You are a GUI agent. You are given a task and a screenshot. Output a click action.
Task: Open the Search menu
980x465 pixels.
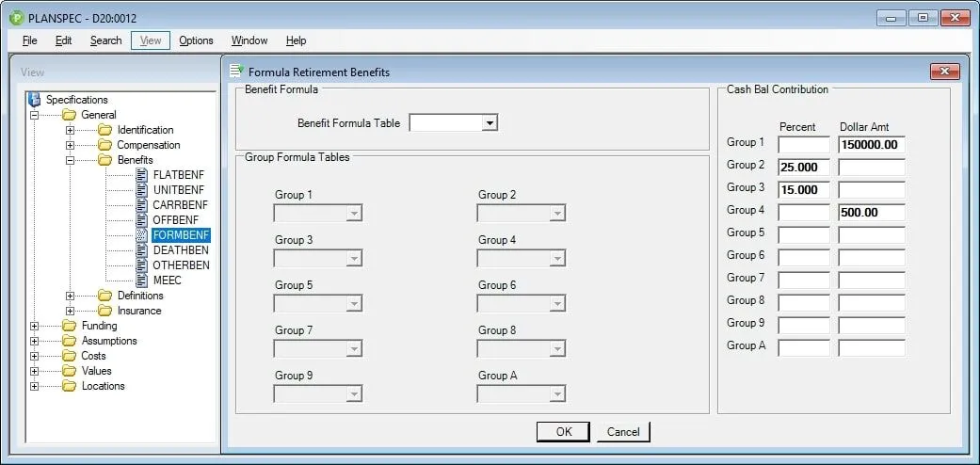105,40
